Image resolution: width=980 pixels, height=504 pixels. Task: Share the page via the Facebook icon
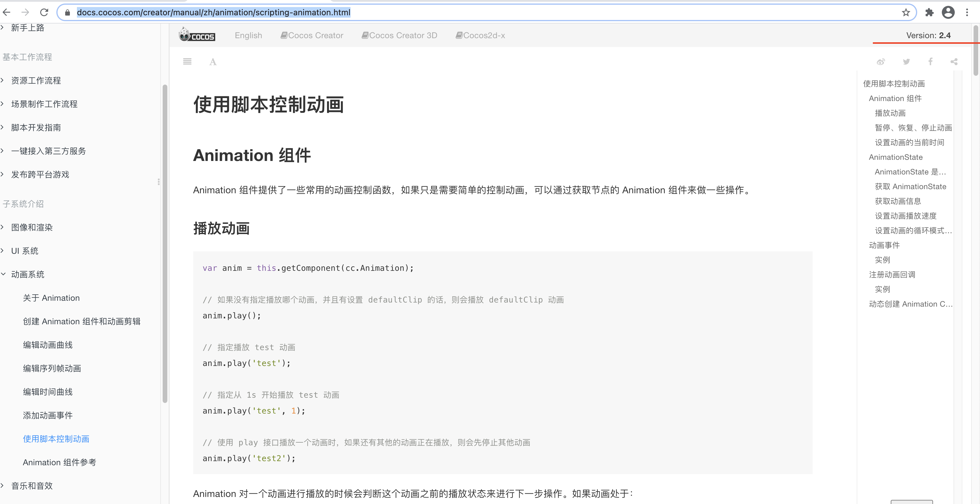tap(930, 62)
